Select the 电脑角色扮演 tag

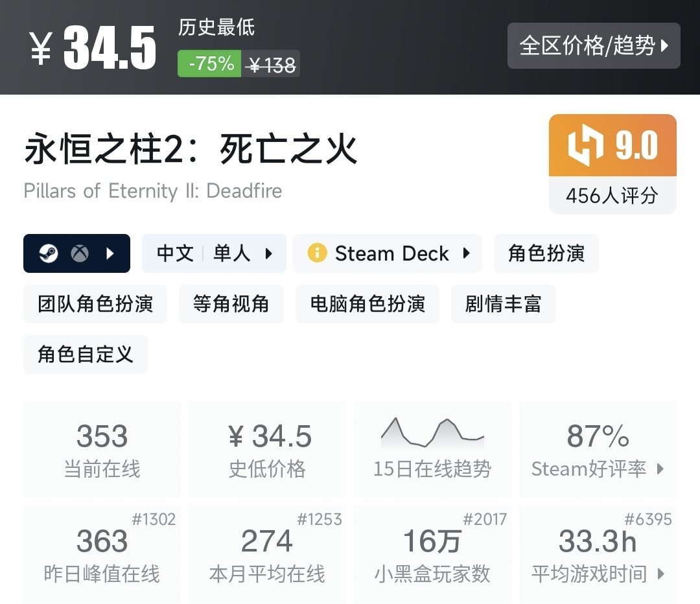[x=367, y=304]
